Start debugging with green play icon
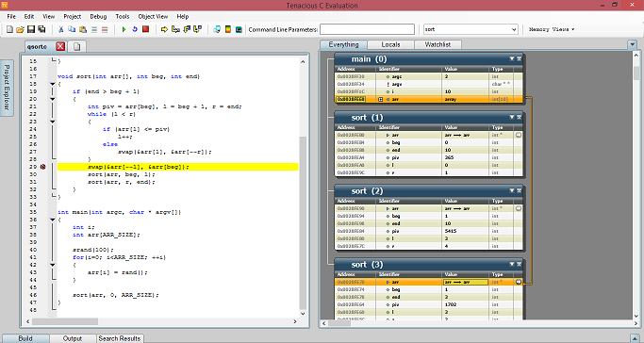Image resolution: width=644 pixels, height=343 pixels. (124, 29)
